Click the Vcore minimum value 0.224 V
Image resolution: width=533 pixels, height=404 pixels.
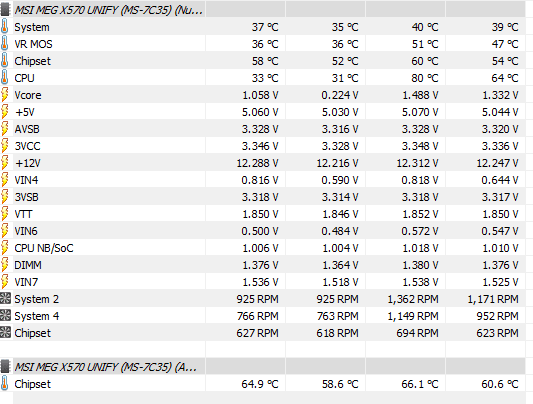click(x=340, y=95)
